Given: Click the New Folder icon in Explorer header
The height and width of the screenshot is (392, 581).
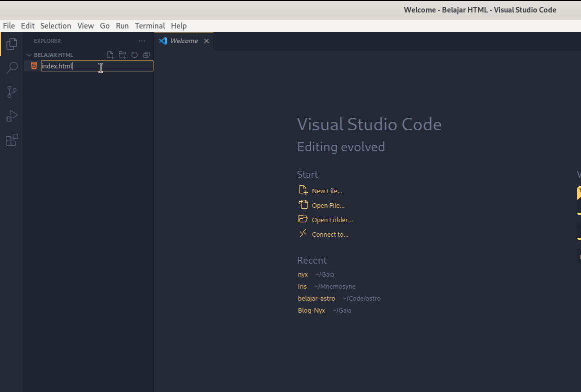Looking at the screenshot, I should (x=122, y=55).
